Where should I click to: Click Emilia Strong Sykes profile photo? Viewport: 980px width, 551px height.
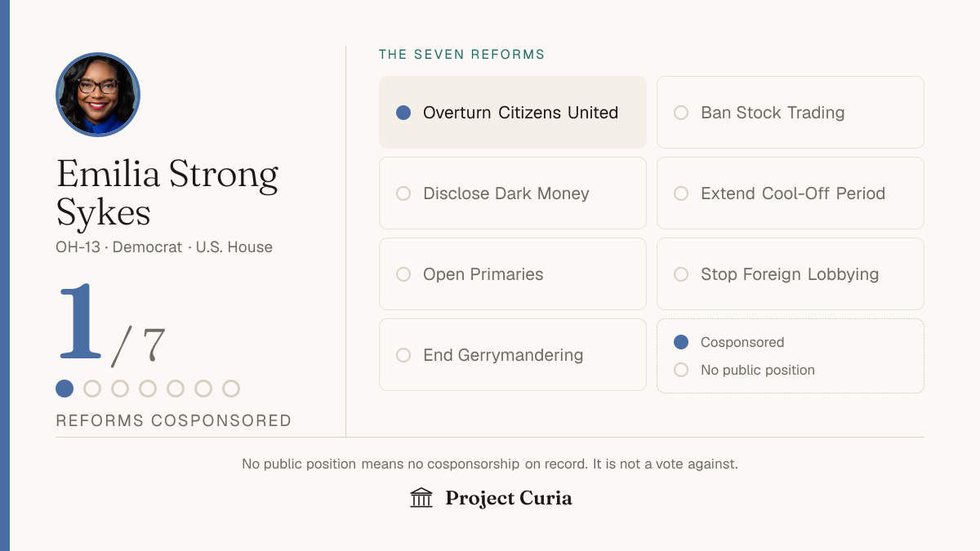point(98,95)
